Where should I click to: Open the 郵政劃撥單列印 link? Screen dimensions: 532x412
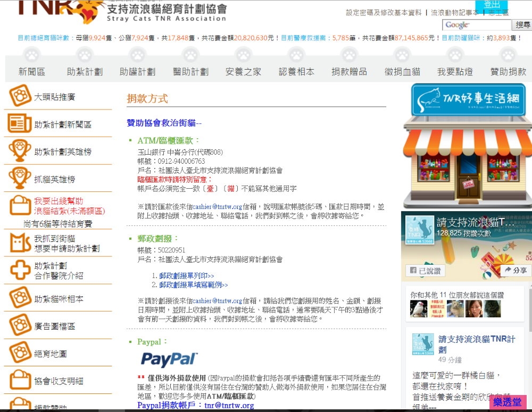click(186, 276)
